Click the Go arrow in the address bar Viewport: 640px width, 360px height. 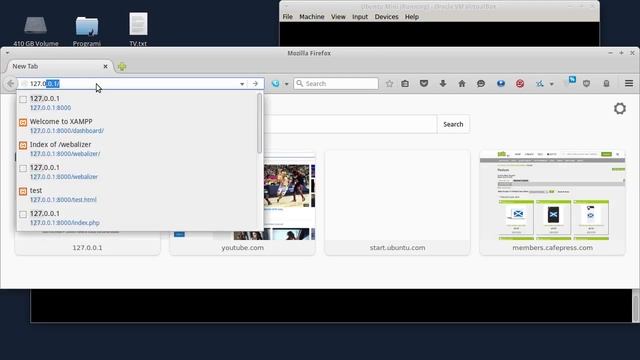coord(255,84)
